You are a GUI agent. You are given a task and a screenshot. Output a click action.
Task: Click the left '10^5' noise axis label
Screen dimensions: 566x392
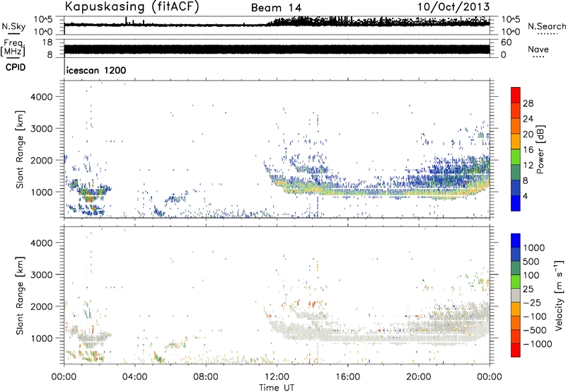coord(43,20)
